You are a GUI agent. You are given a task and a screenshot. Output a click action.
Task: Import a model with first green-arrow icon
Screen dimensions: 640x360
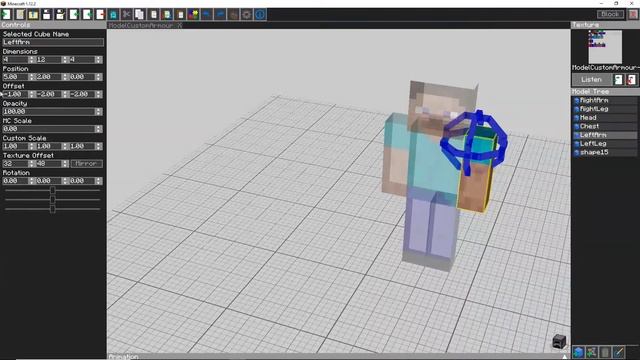(73, 15)
